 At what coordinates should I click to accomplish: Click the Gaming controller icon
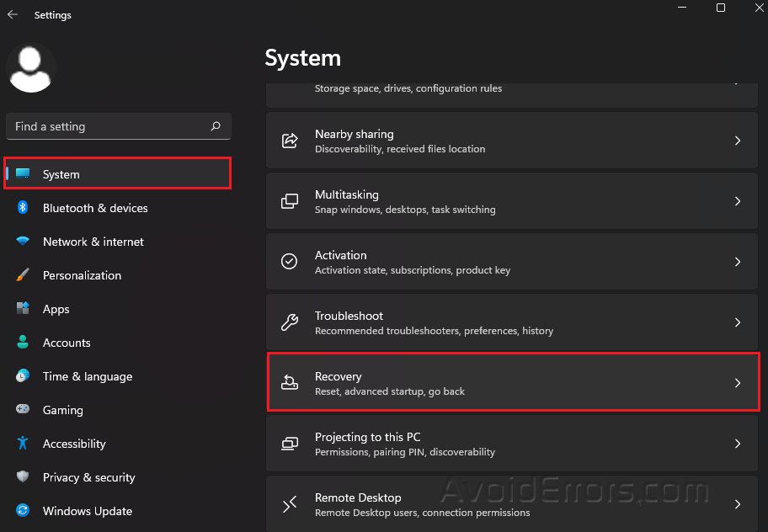tap(24, 410)
